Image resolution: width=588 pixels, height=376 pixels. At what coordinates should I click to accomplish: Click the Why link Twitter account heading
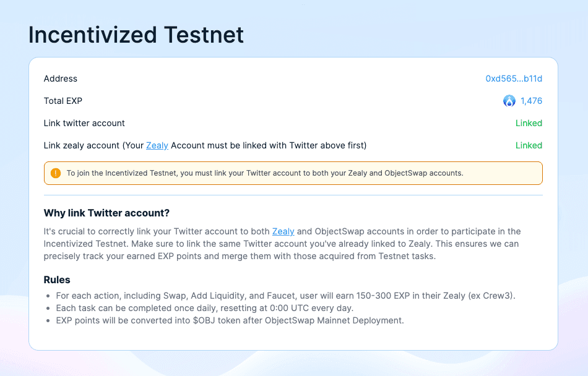(x=106, y=213)
